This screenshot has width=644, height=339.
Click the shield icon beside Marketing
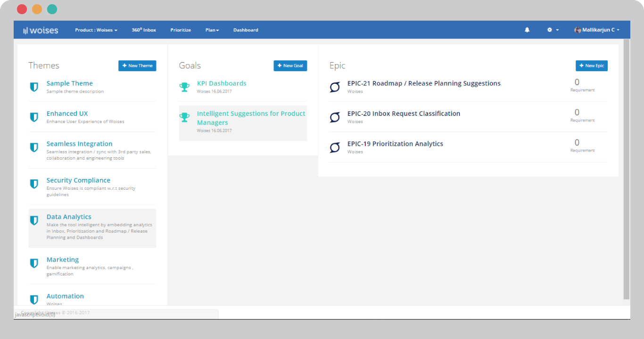[34, 263]
